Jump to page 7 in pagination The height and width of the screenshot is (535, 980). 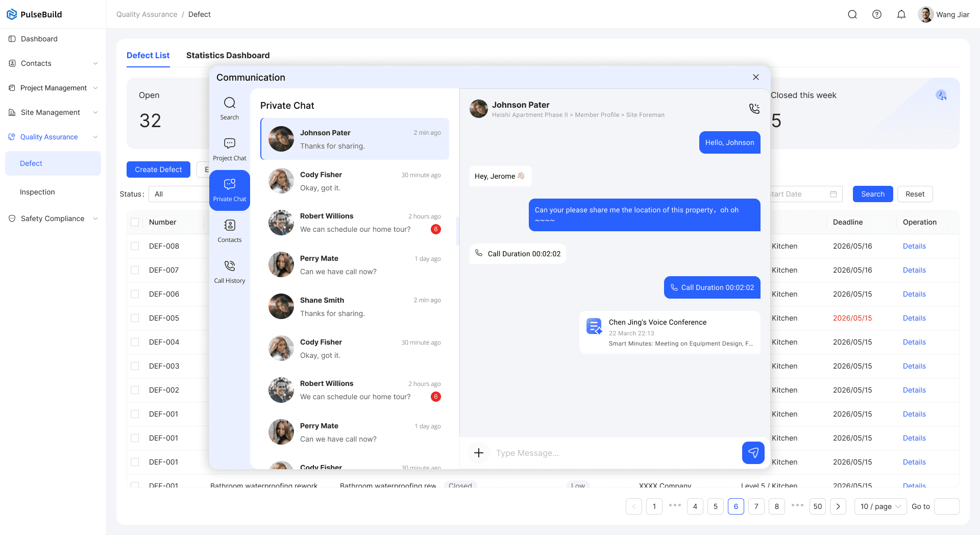(756, 506)
